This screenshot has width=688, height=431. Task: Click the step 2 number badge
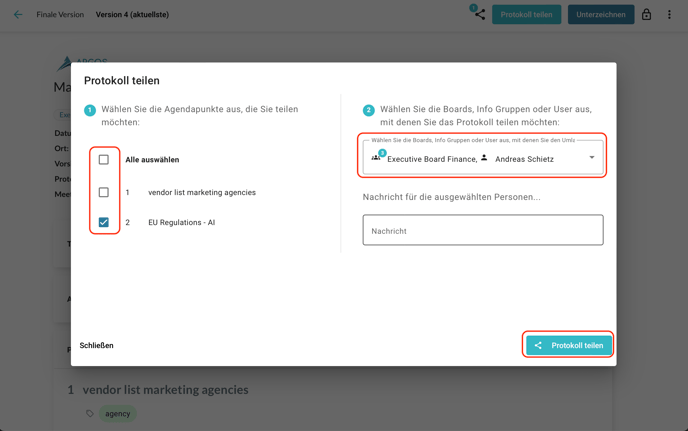click(368, 110)
